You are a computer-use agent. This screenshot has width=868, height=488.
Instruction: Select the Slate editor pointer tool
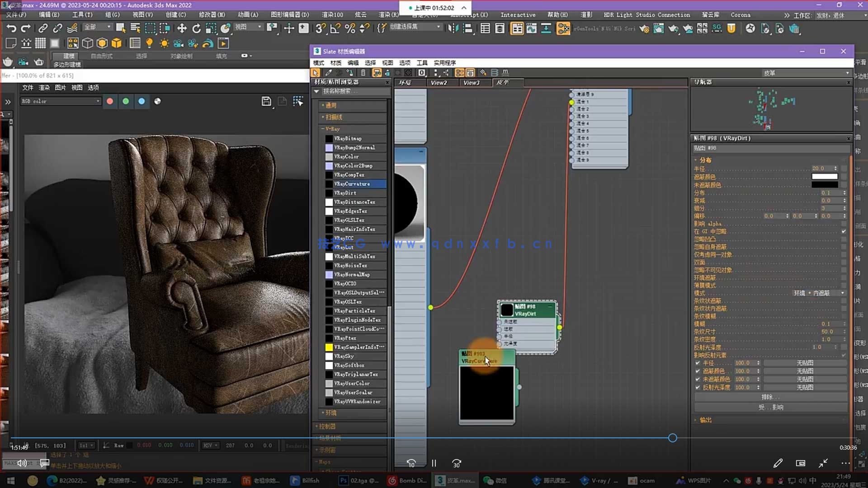(316, 73)
